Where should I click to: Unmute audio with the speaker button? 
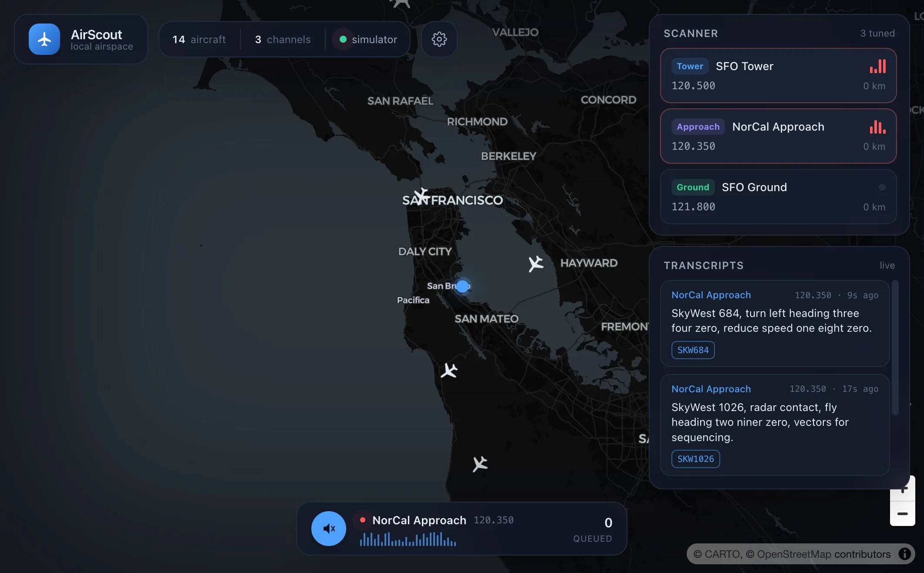coord(329,528)
